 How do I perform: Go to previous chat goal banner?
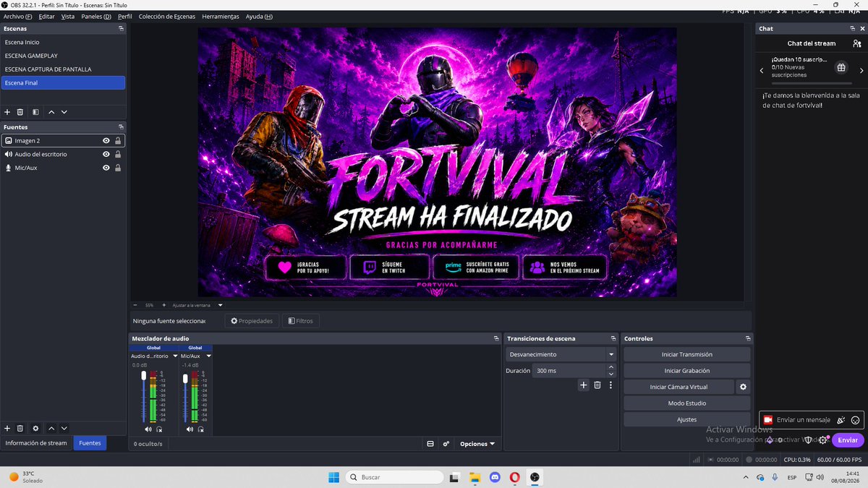pyautogui.click(x=762, y=71)
